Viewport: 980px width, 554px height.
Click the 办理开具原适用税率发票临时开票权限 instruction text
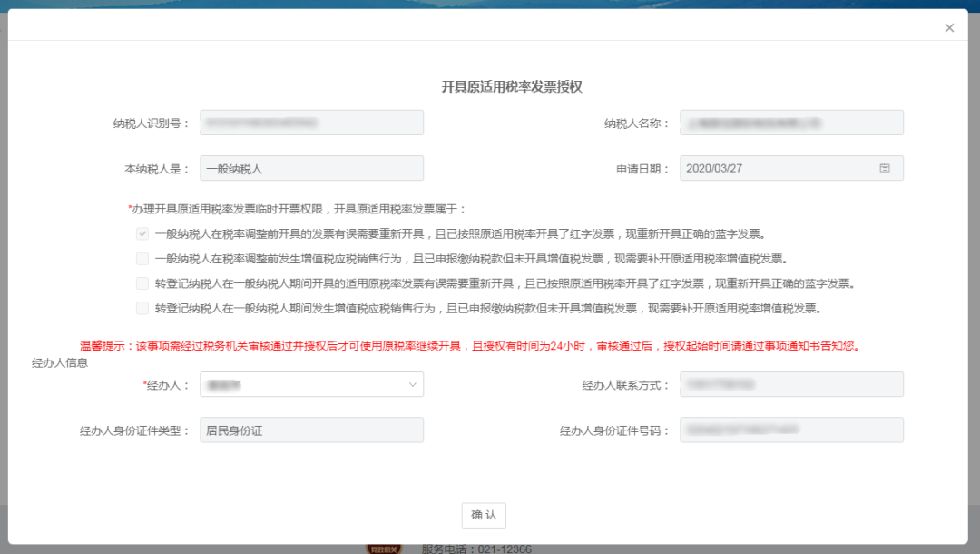(x=298, y=209)
